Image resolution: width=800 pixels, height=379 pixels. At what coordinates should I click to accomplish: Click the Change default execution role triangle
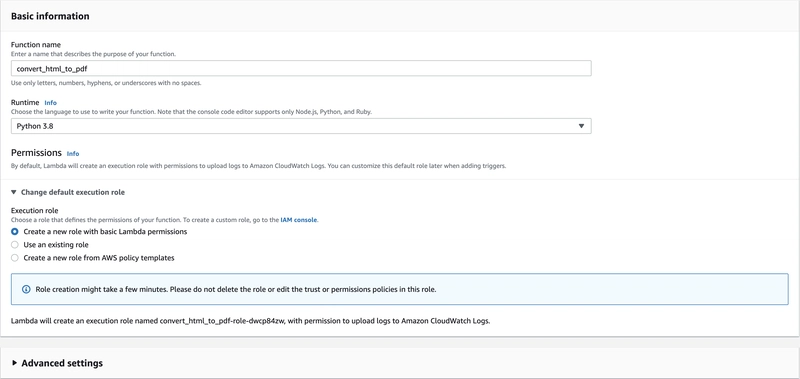(14, 192)
